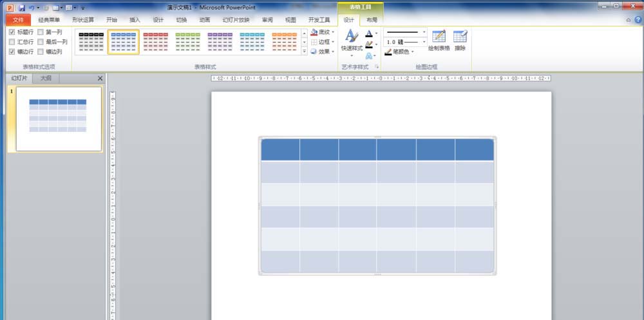Expand the table styles gallery more arrow
644x320 pixels.
pos(305,52)
